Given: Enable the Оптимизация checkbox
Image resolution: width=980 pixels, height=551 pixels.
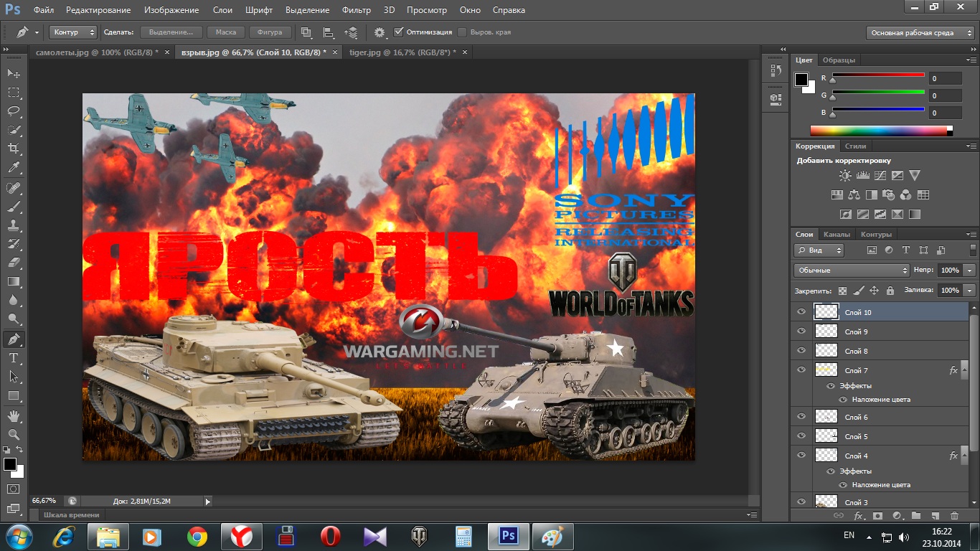Looking at the screenshot, I should pos(399,32).
